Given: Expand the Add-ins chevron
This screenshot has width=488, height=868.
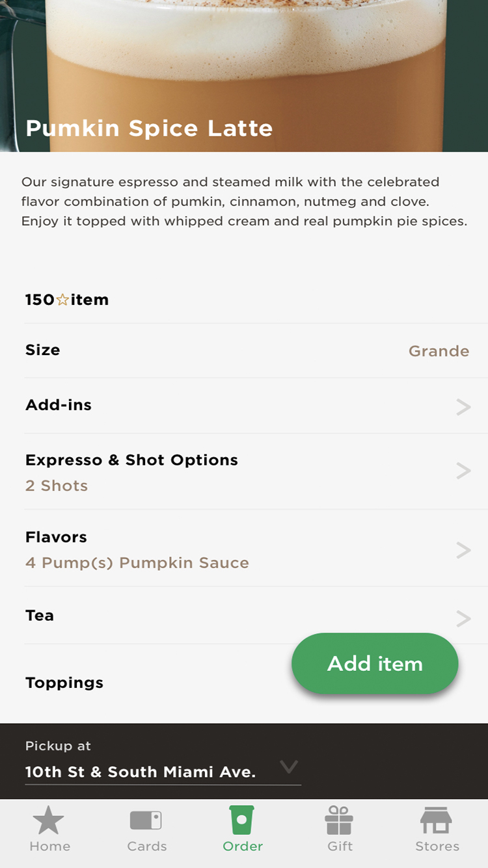Looking at the screenshot, I should (x=463, y=407).
